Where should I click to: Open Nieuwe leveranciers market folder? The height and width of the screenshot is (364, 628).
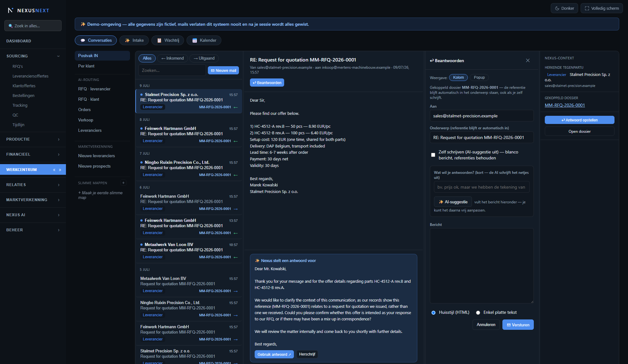point(102,156)
